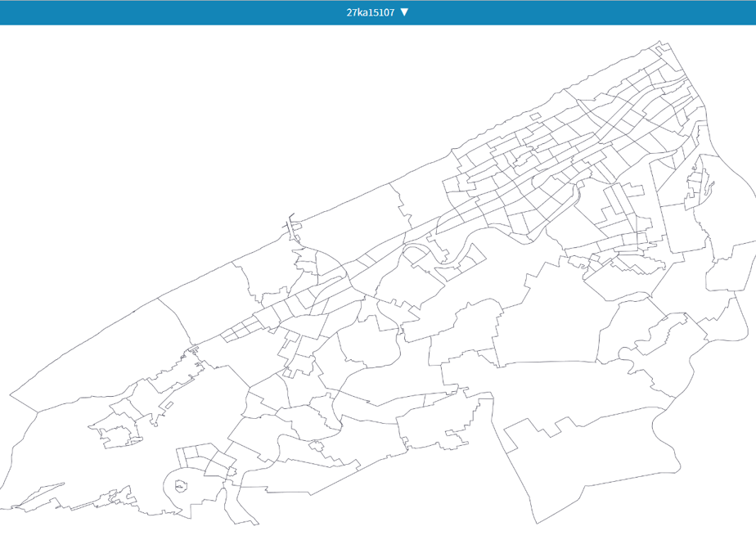Click the 27ka15107 dataset label

tap(371, 12)
